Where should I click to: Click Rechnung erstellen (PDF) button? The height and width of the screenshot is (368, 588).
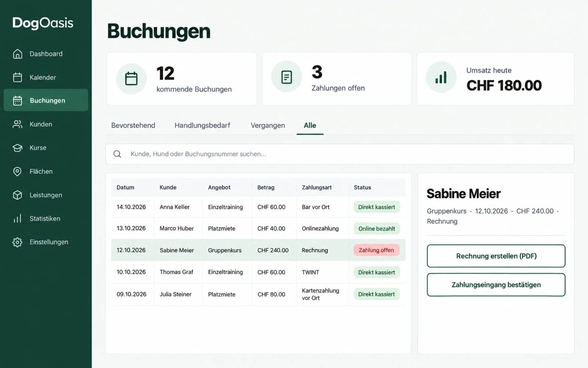point(496,256)
